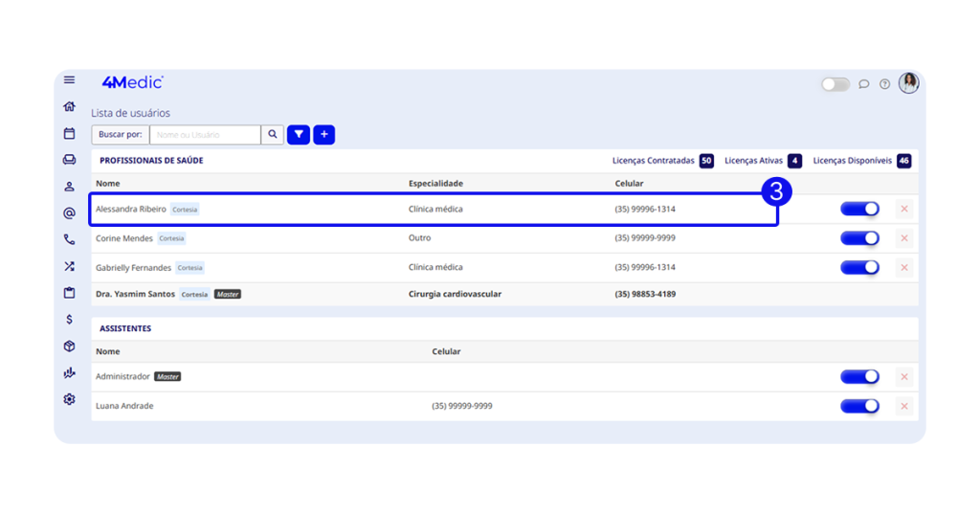Click the Nome ou Usuário search field
Image resolution: width=980 pixels, height=514 pixels.
[205, 135]
